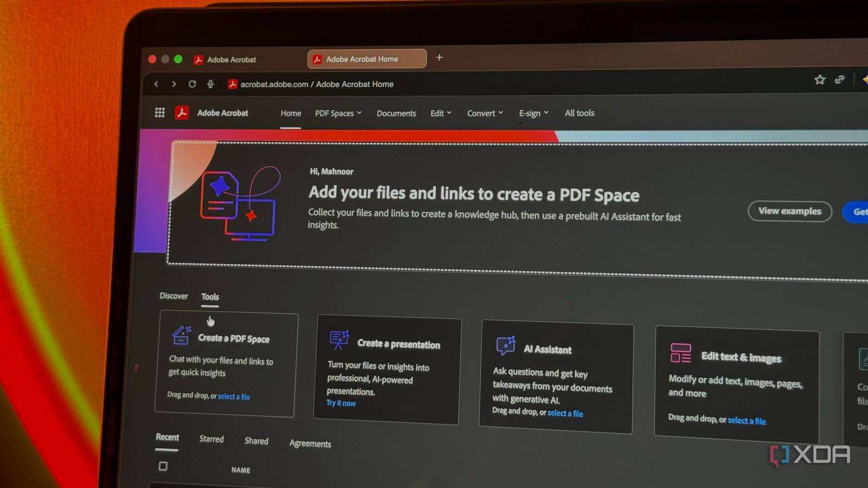Click select a file under AI Assistant
This screenshot has width=868, height=488.
[x=565, y=413]
